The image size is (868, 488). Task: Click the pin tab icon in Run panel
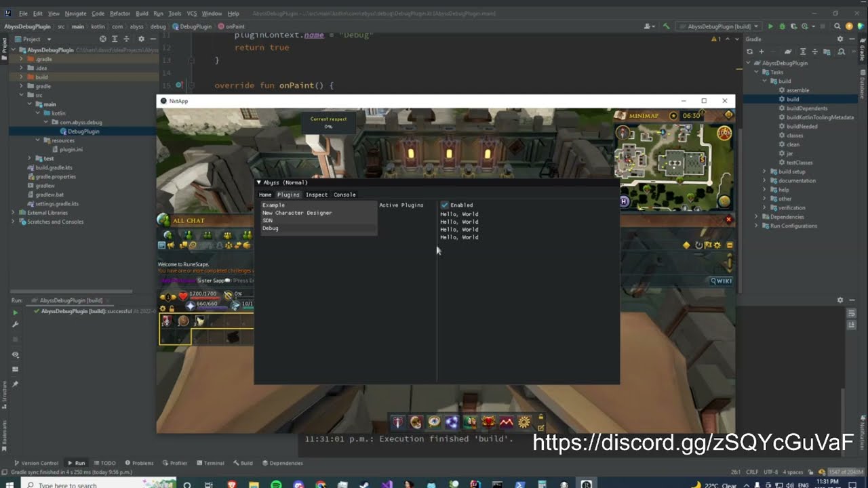click(15, 384)
